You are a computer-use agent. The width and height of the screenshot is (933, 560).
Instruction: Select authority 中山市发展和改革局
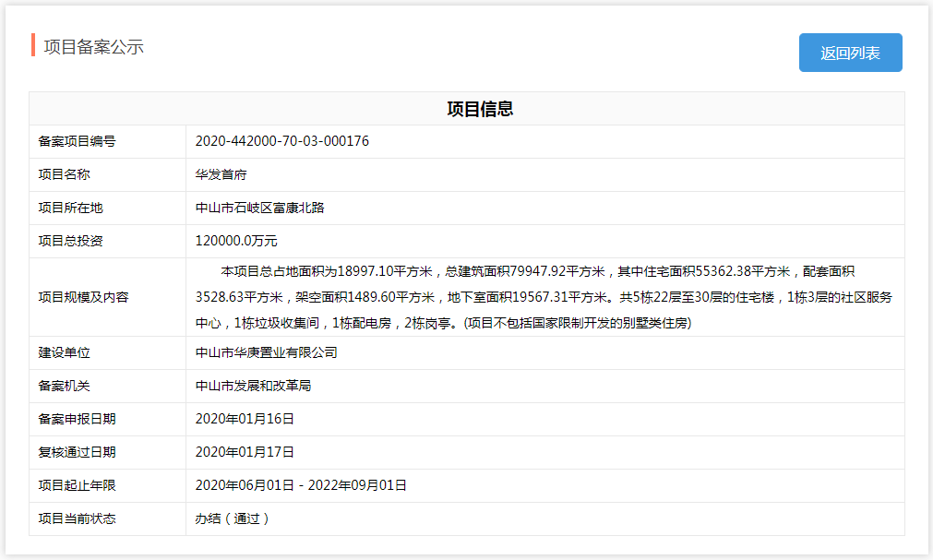[x=253, y=386]
